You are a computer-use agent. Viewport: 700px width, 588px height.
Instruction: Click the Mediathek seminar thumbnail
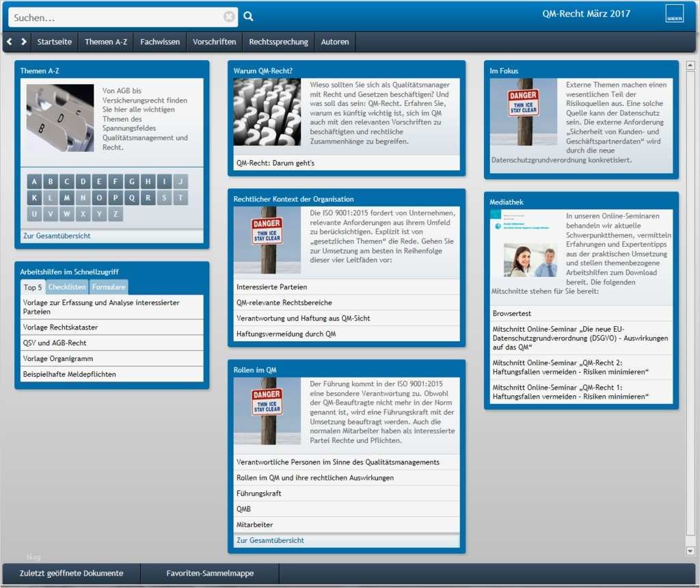[524, 245]
